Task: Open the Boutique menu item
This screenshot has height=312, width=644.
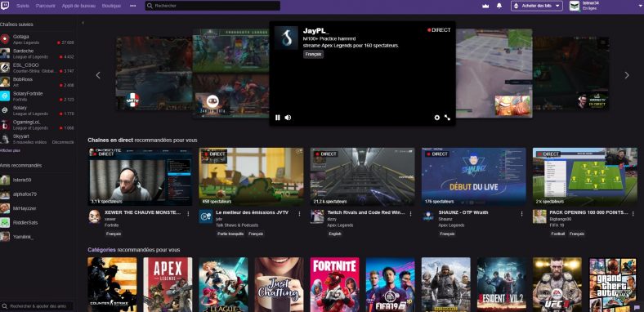Action: pyautogui.click(x=111, y=7)
